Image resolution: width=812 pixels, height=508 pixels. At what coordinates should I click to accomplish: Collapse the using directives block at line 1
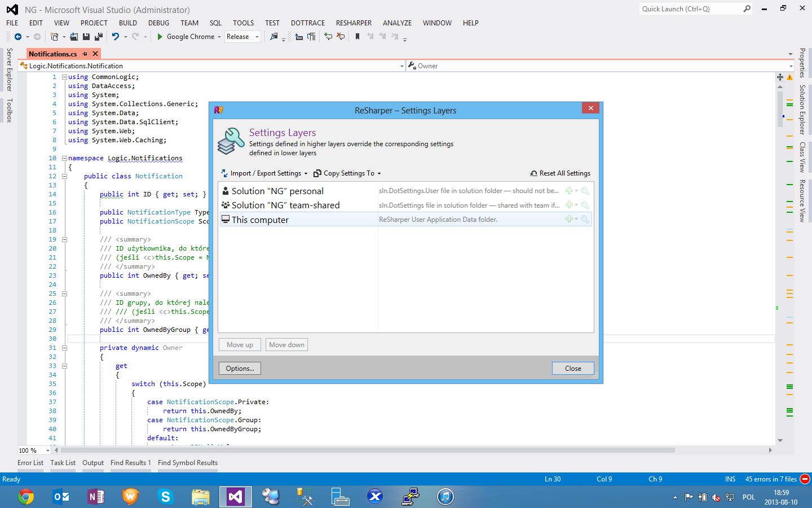(x=64, y=77)
